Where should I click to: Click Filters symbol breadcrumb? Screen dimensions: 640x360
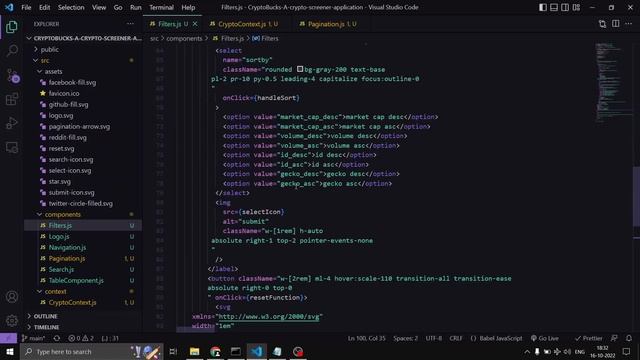265,38
